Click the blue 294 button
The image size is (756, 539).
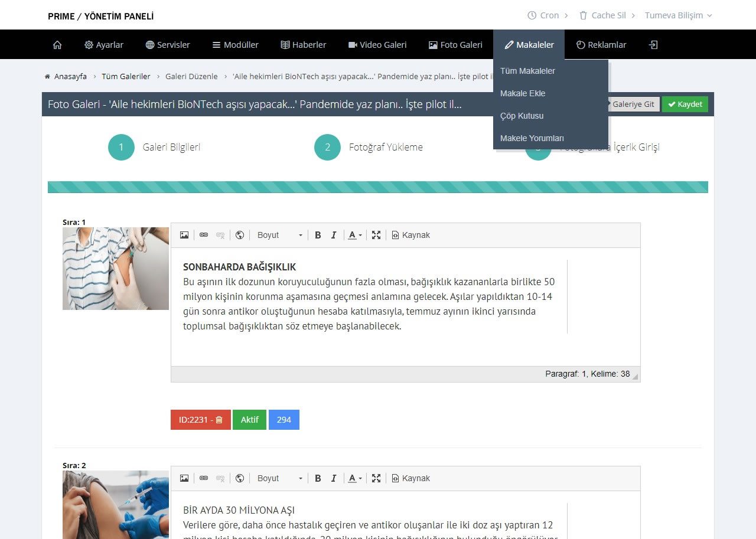pos(284,420)
